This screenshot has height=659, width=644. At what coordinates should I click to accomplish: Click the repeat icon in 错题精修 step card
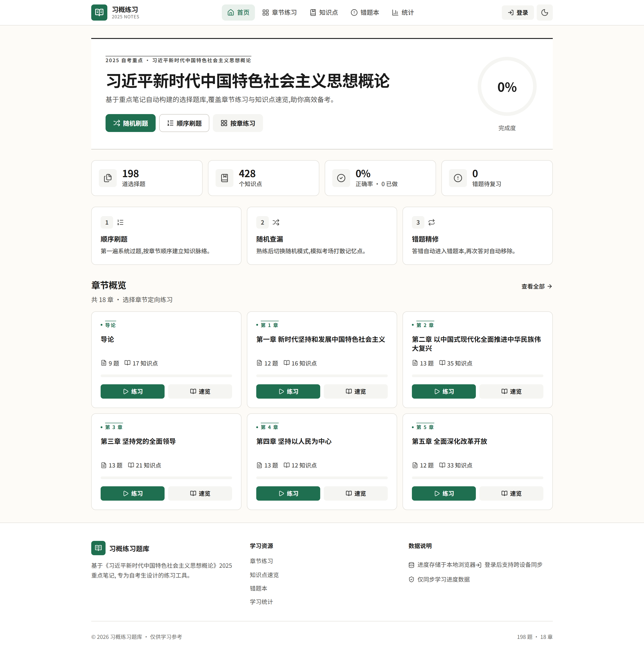(x=432, y=222)
